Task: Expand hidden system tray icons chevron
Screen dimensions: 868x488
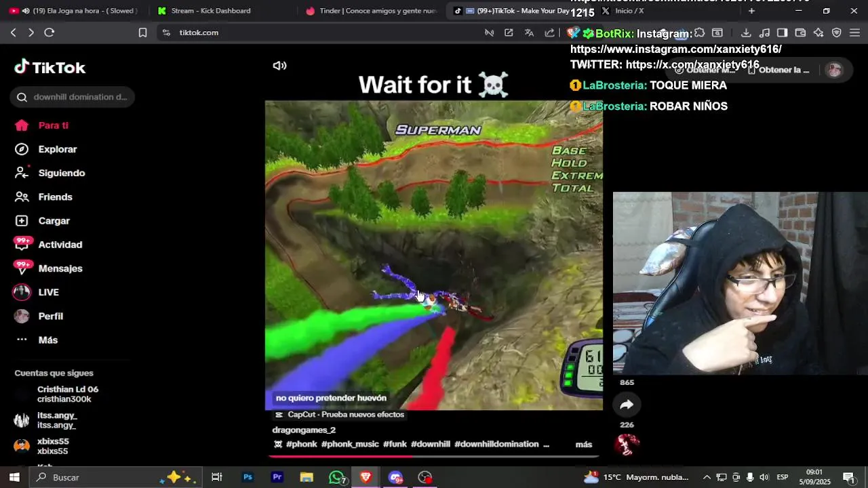Action: [x=707, y=477]
